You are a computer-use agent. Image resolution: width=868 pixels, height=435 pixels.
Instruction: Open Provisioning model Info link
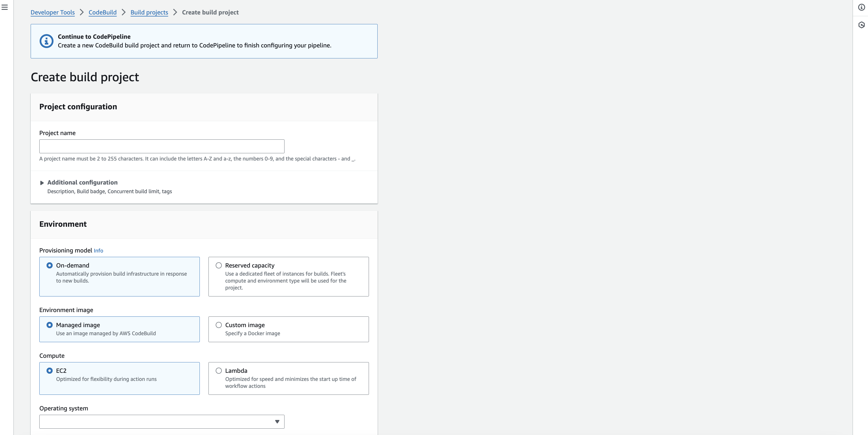click(98, 251)
